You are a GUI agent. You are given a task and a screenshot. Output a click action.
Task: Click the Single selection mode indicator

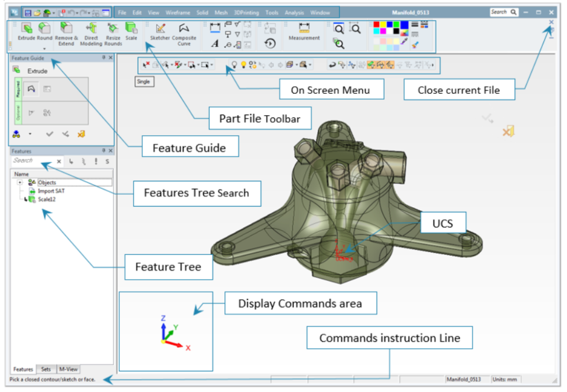tap(144, 81)
